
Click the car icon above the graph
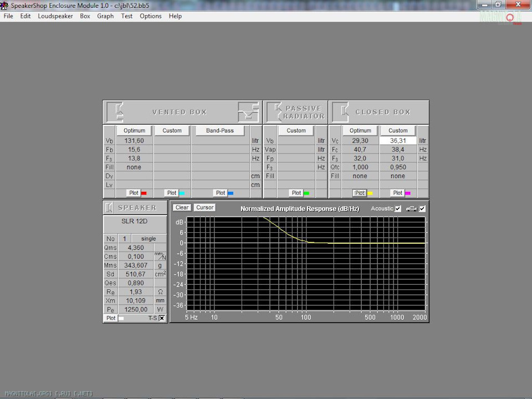pyautogui.click(x=411, y=209)
